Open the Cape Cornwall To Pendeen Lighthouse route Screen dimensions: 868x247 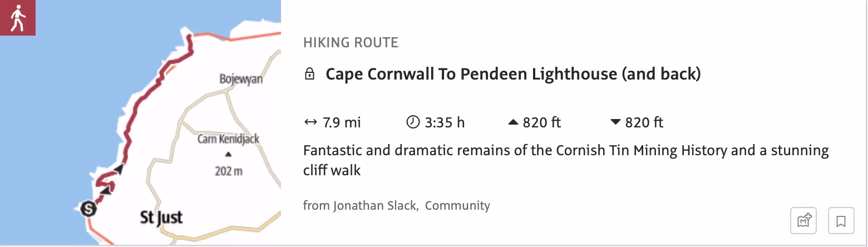tap(512, 74)
